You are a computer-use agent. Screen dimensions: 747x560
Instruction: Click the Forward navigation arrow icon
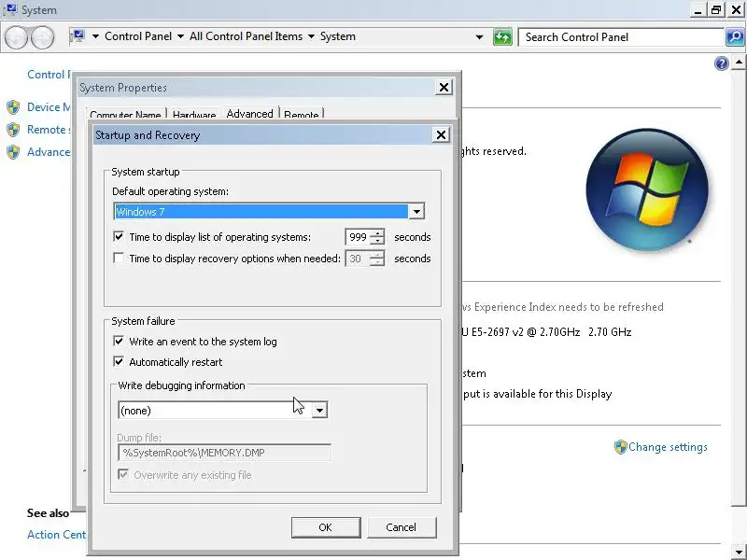(42, 37)
